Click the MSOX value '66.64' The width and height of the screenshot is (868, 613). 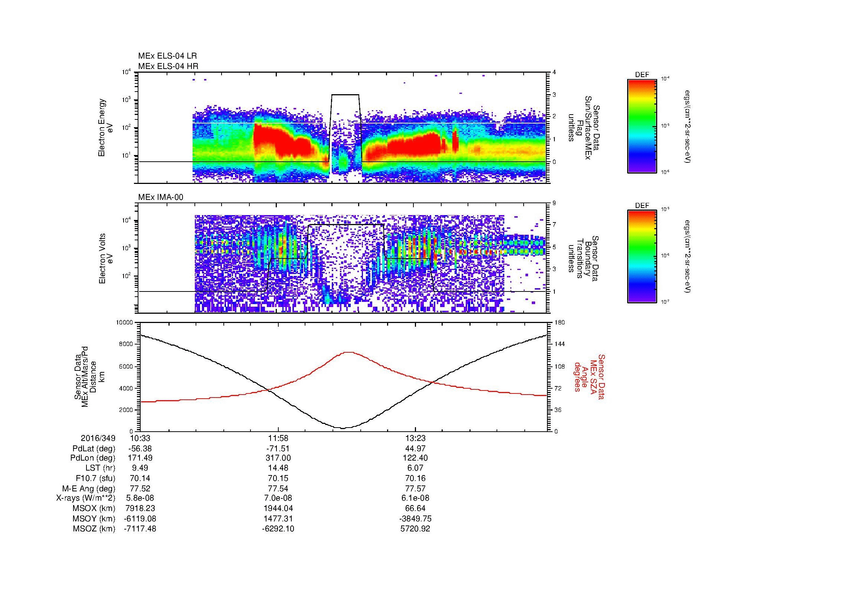coord(415,508)
